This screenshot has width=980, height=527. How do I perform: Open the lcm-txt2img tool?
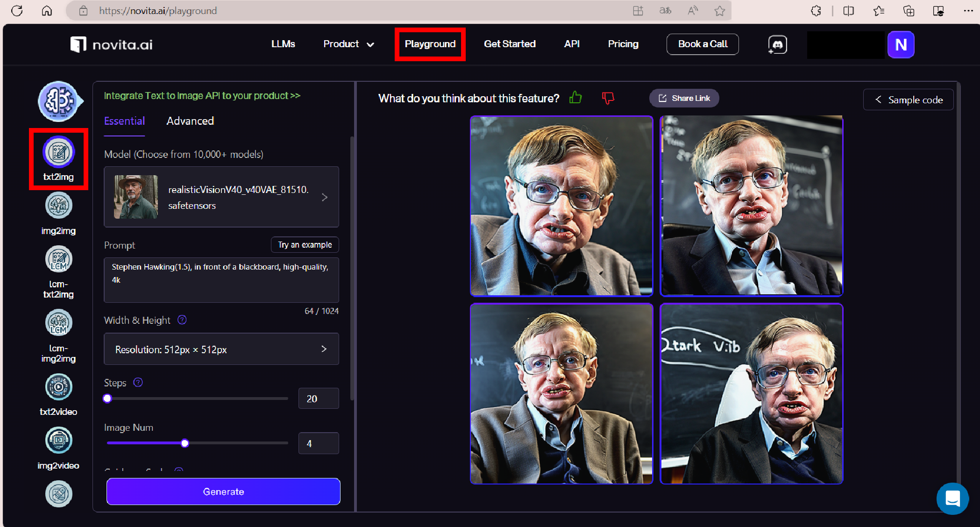pos(58,259)
